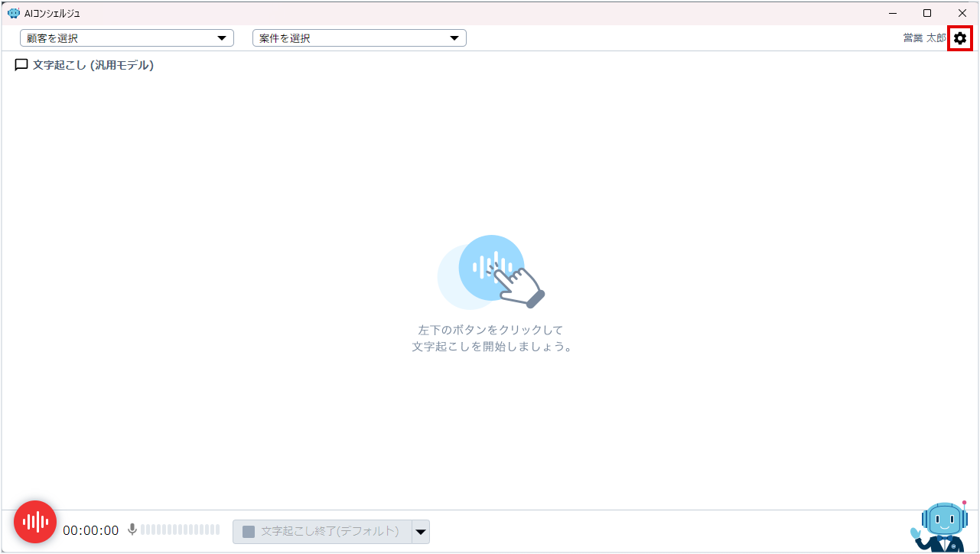Click the 00:00:00 elapsed timer

click(x=91, y=530)
